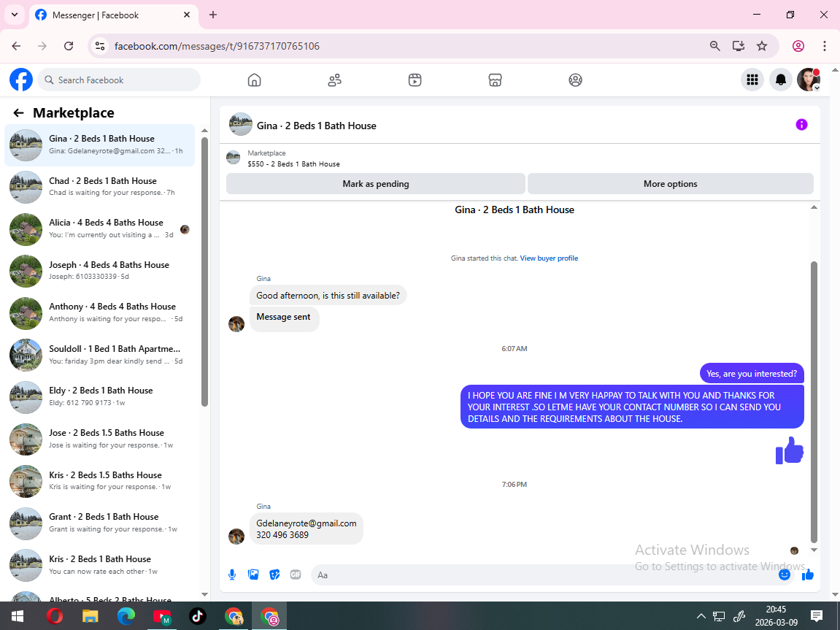Record a voice clip with microphone icon
This screenshot has width=840, height=630.
pos(232,575)
